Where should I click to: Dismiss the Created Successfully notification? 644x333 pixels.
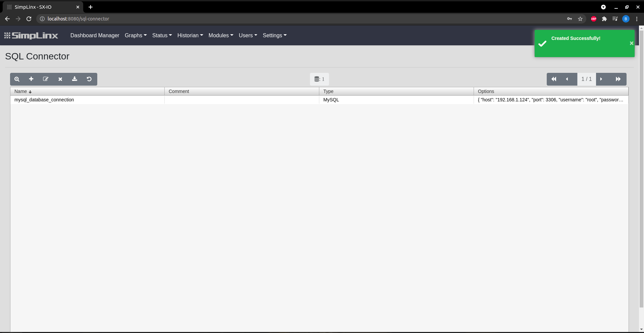click(x=631, y=43)
